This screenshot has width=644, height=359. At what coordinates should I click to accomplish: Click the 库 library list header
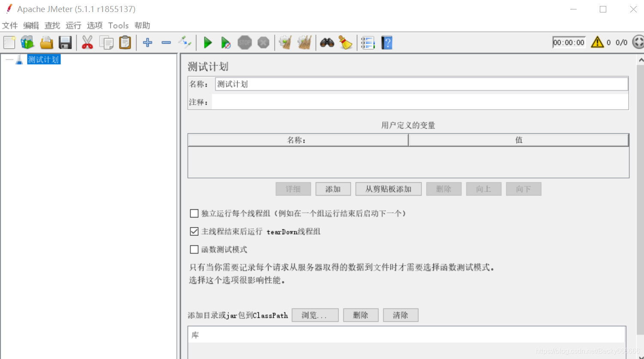pos(406,335)
